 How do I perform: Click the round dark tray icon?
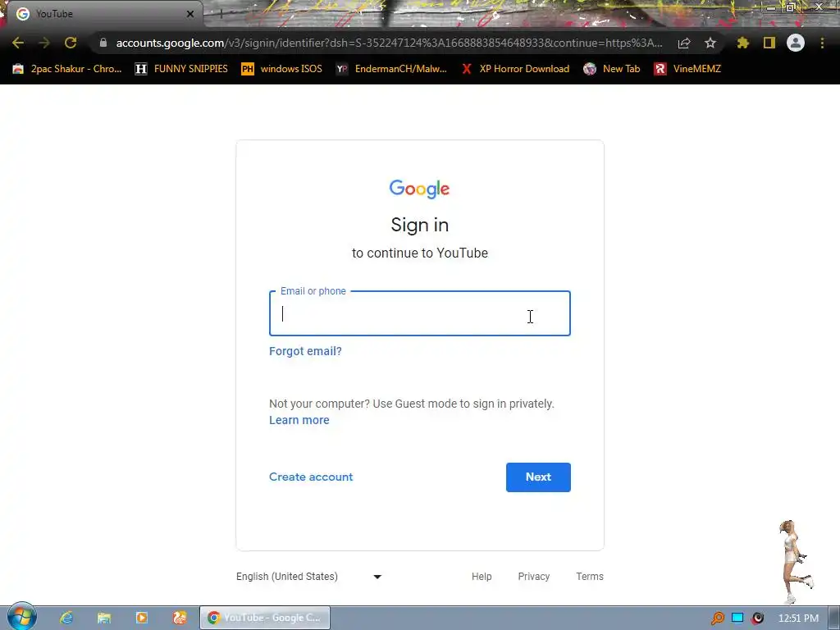coord(757,619)
